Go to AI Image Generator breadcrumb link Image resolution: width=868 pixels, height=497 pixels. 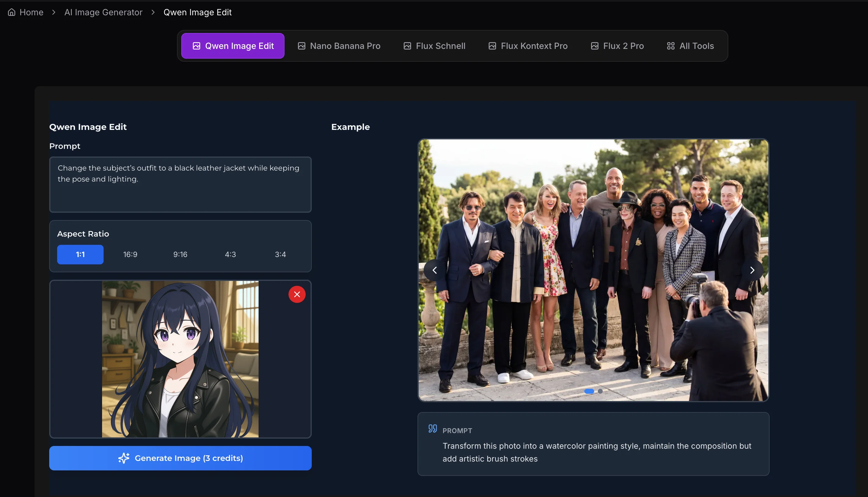(x=103, y=12)
